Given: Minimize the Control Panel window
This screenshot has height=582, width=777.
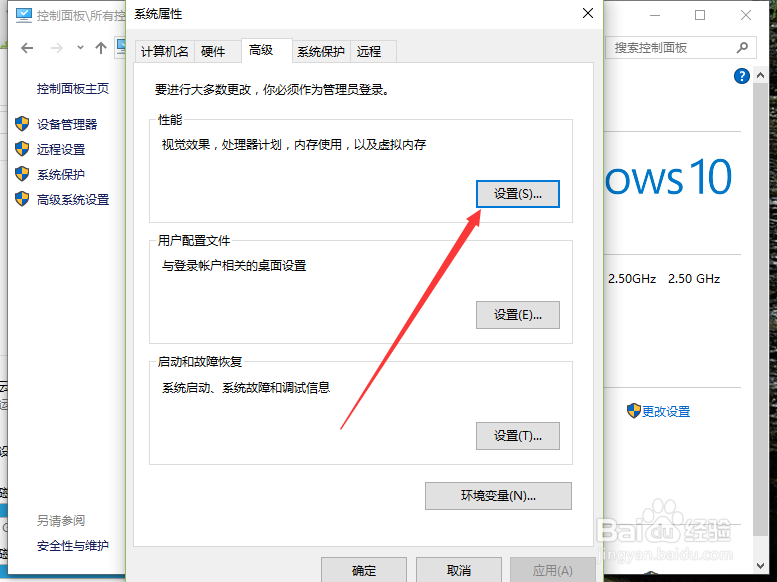Looking at the screenshot, I should coord(655,15).
